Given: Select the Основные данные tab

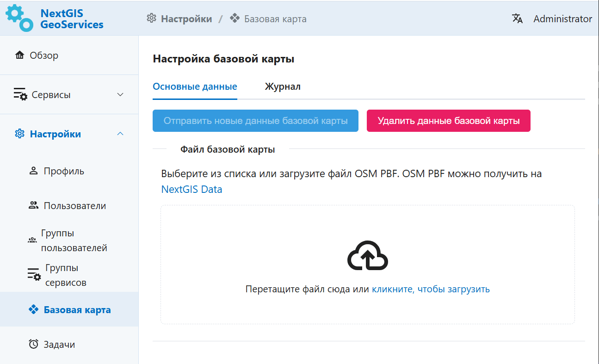Looking at the screenshot, I should (195, 86).
